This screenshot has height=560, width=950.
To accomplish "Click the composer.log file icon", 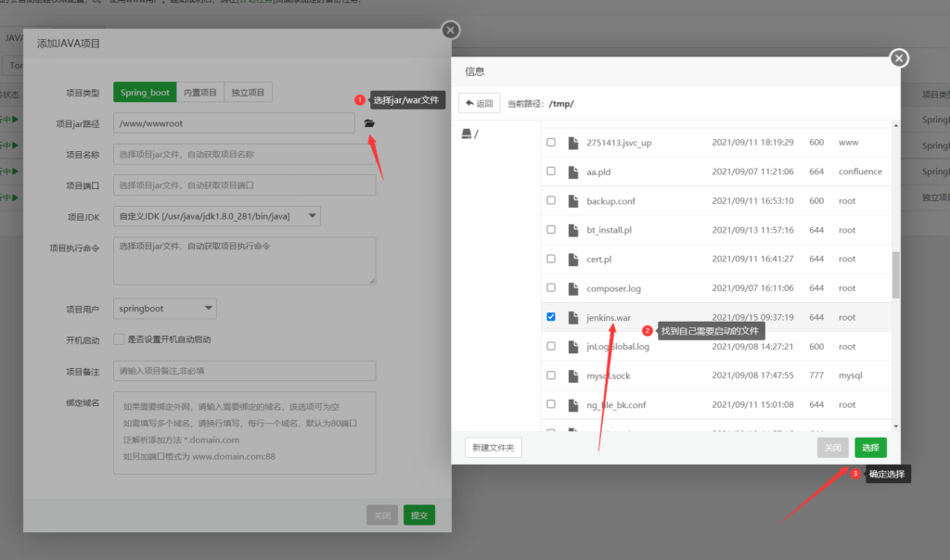I will [x=573, y=288].
